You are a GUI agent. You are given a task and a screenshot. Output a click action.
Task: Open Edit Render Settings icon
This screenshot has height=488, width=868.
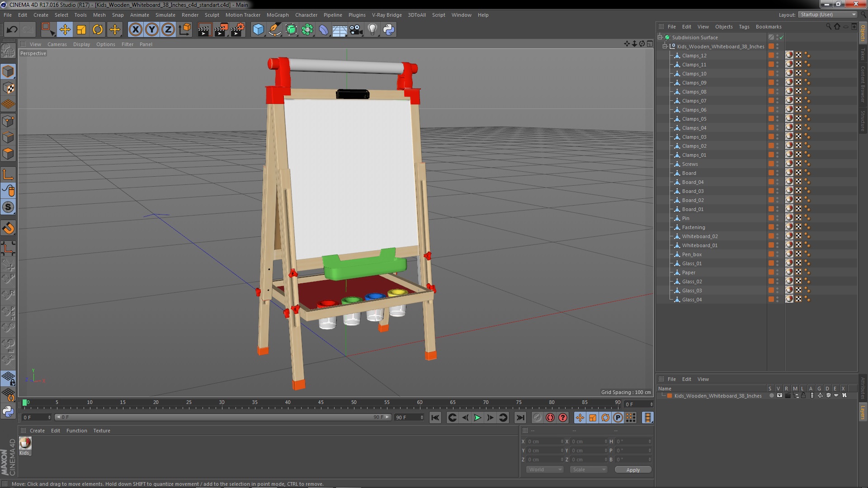(x=238, y=30)
